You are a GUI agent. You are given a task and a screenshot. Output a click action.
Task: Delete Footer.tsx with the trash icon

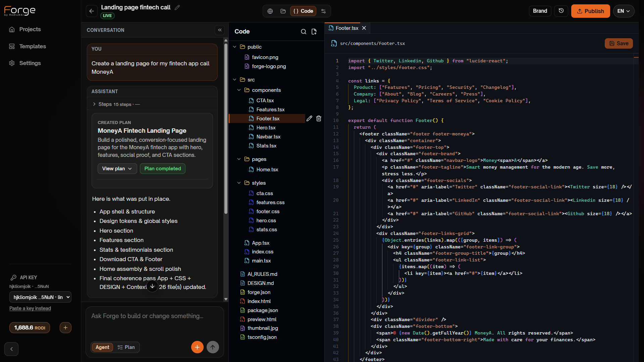coord(319,118)
